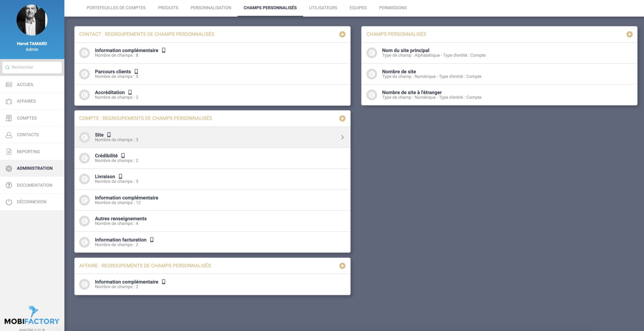Image resolution: width=644 pixels, height=331 pixels.
Task: Add a Compte custom field grouping
Action: pos(342,119)
